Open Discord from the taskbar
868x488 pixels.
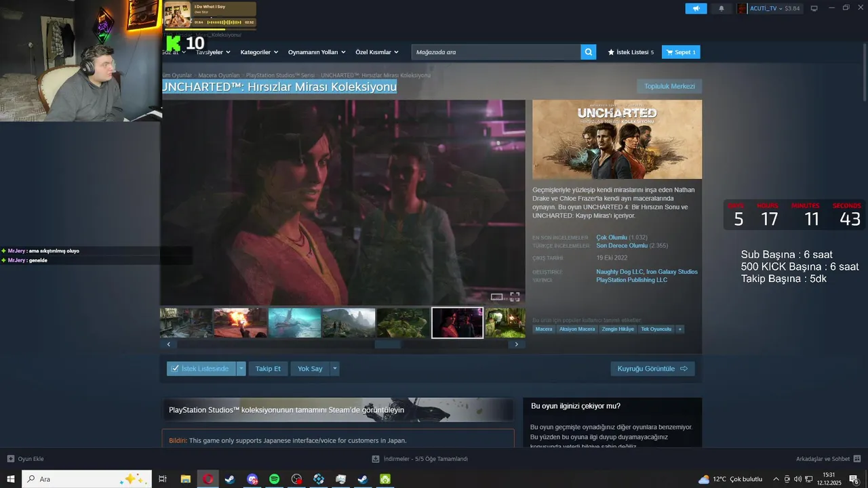click(252, 479)
